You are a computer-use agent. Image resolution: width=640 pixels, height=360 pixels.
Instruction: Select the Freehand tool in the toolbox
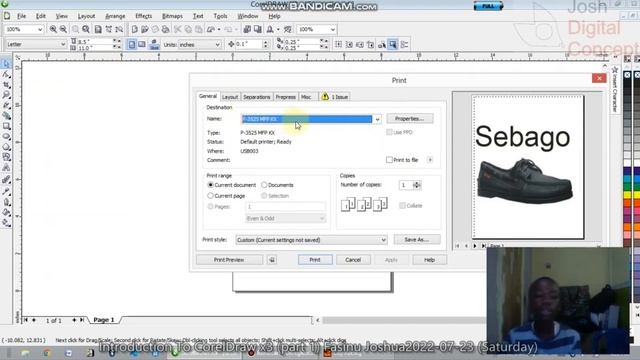coord(6,105)
